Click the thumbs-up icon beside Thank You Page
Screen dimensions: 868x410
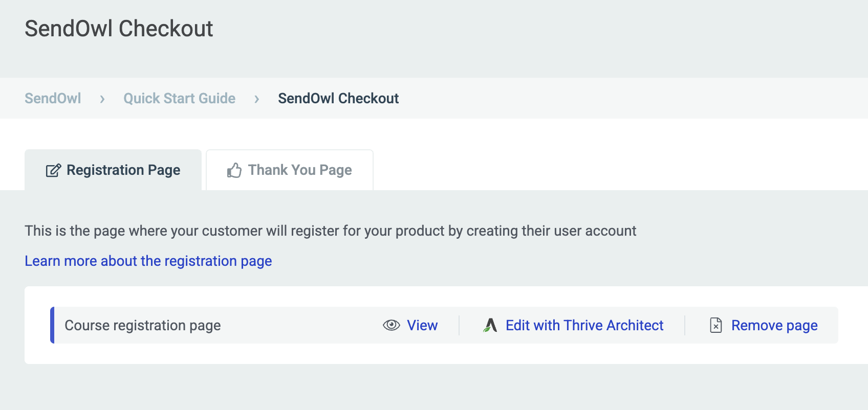(235, 170)
